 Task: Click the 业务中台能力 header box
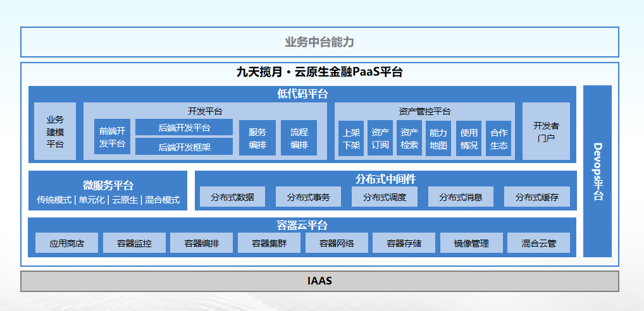(319, 42)
